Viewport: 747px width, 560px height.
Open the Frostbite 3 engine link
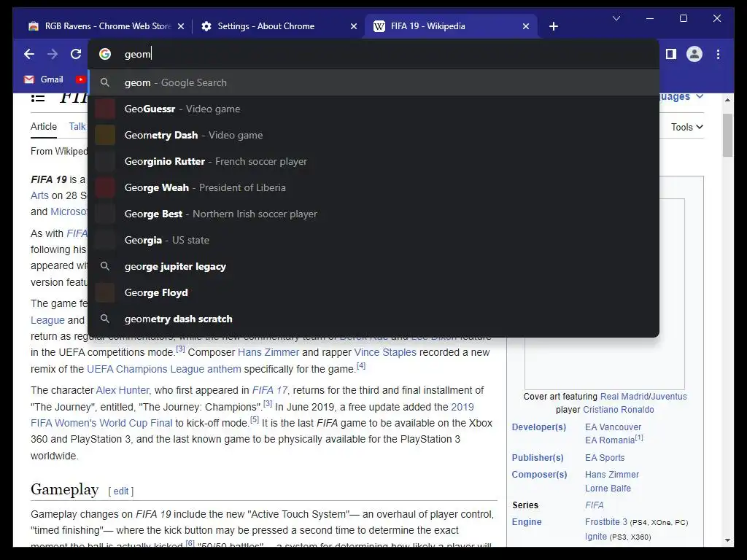pos(606,522)
